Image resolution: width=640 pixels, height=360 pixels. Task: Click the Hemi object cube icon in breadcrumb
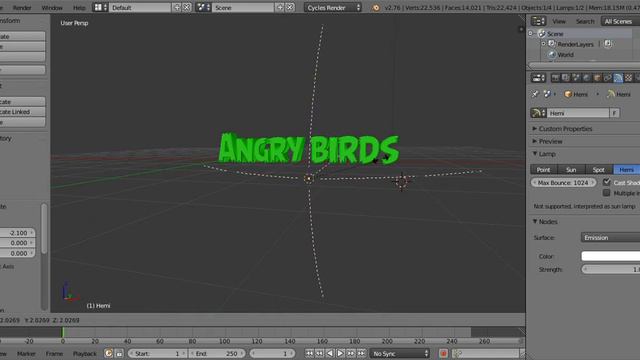pyautogui.click(x=568, y=94)
